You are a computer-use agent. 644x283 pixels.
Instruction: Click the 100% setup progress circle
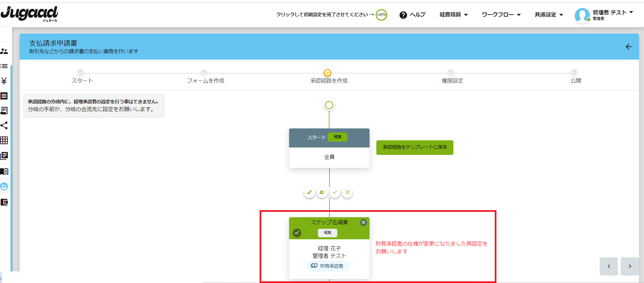(x=381, y=15)
